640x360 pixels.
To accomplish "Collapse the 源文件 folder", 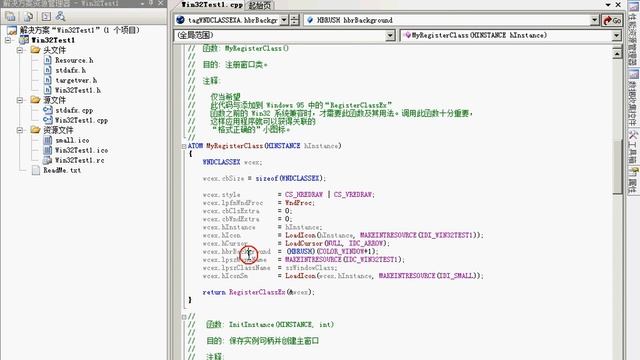I will [20, 100].
